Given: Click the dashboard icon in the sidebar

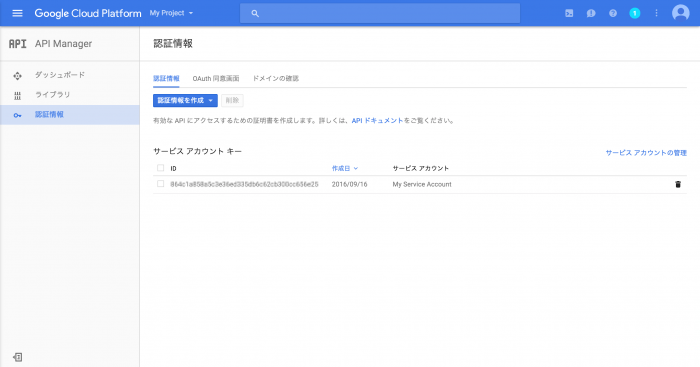Looking at the screenshot, I should click(x=17, y=76).
